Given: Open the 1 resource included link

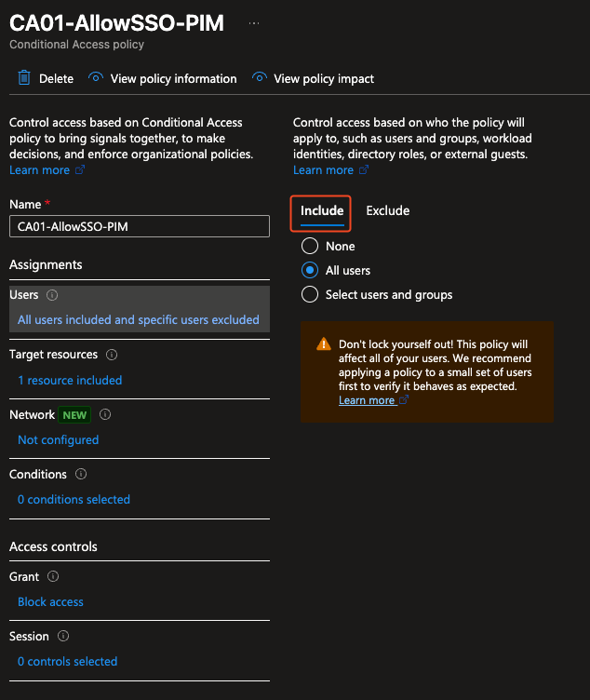Looking at the screenshot, I should [70, 380].
